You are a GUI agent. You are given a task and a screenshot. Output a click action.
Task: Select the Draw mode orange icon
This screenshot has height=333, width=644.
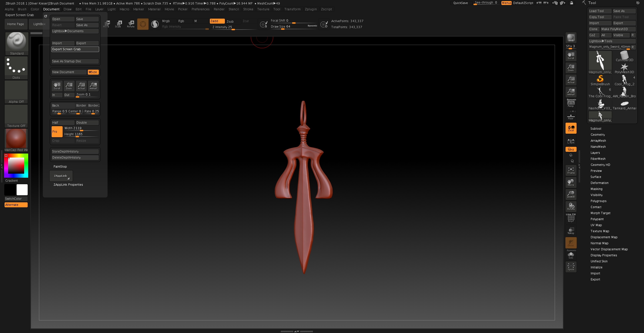(143, 24)
